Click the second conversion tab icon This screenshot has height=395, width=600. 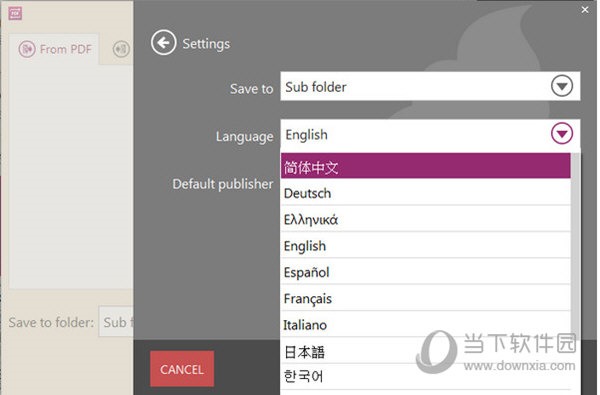point(121,49)
